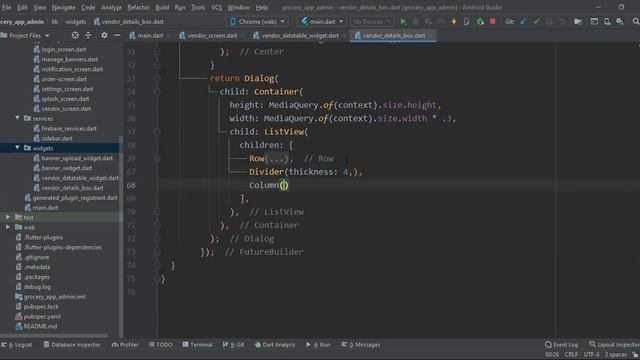Open Project panel settings gear
The width and height of the screenshot is (640, 360).
[104, 36]
